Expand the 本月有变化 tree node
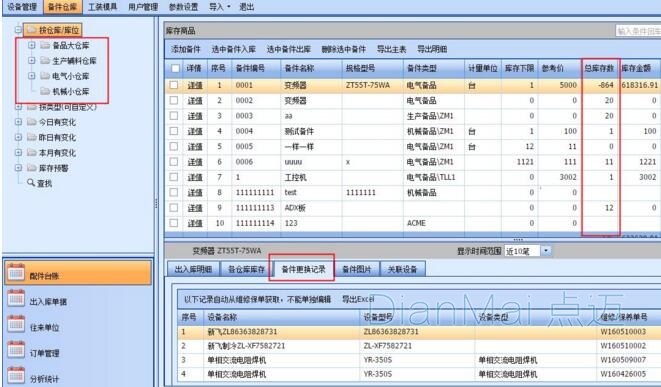 [x=18, y=152]
